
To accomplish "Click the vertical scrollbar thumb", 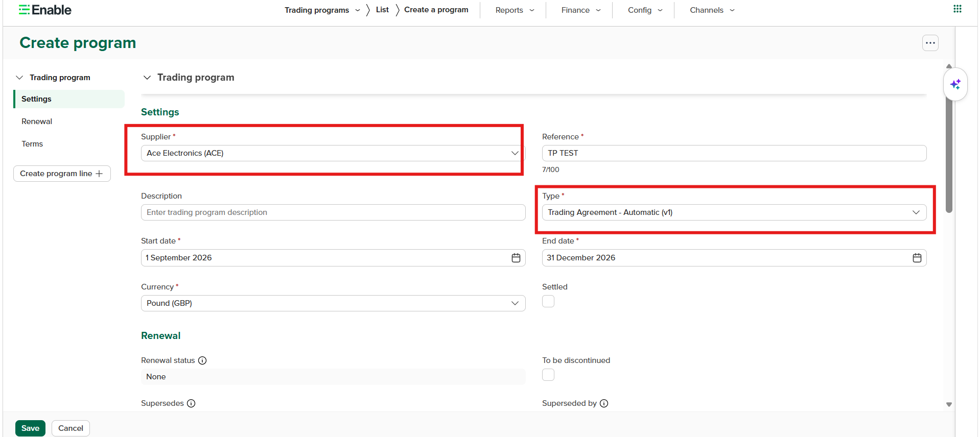I will (949, 148).
